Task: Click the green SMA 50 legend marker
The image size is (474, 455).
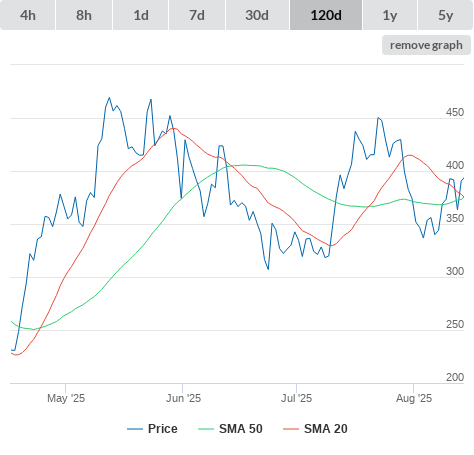Action: pos(206,429)
